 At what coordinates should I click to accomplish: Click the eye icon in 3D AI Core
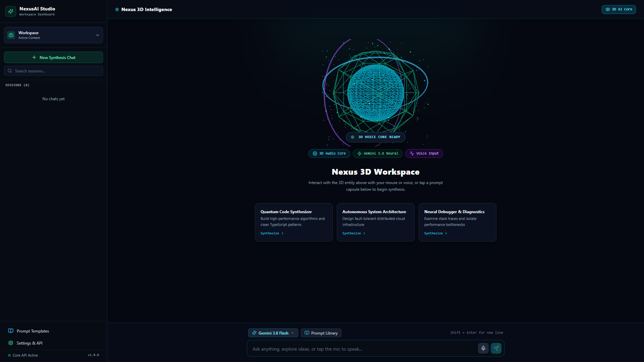point(607,9)
